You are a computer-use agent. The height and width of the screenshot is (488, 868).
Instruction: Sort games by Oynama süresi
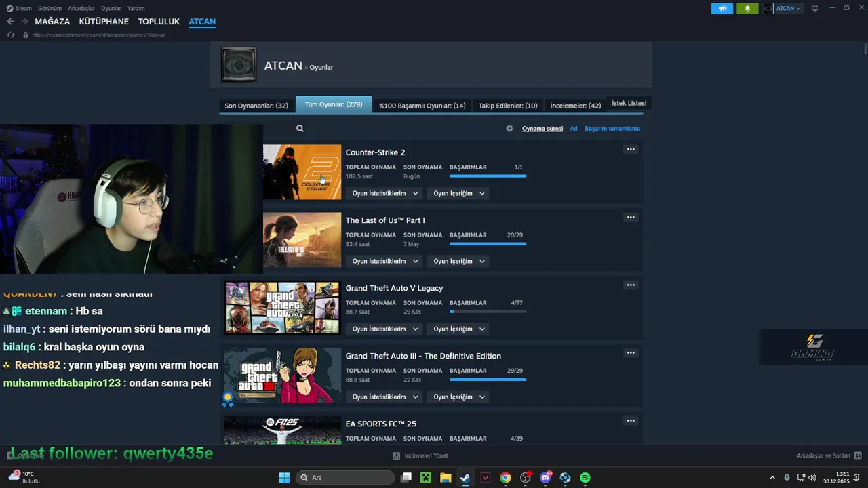point(542,129)
